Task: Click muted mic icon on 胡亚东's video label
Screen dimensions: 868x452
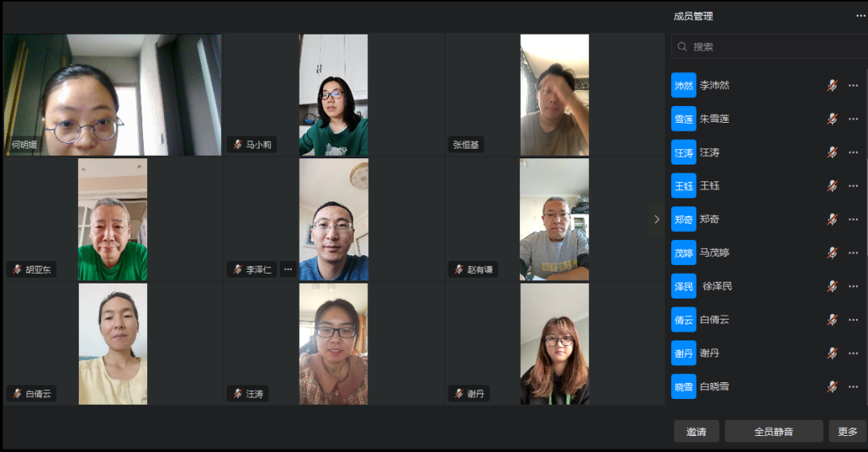Action: [x=17, y=270]
